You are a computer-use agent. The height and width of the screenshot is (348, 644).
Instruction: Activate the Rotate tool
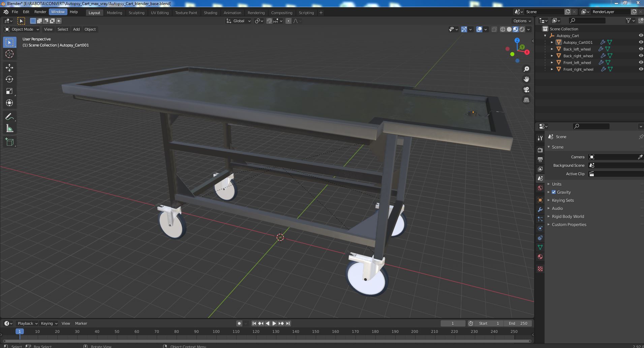[9, 80]
